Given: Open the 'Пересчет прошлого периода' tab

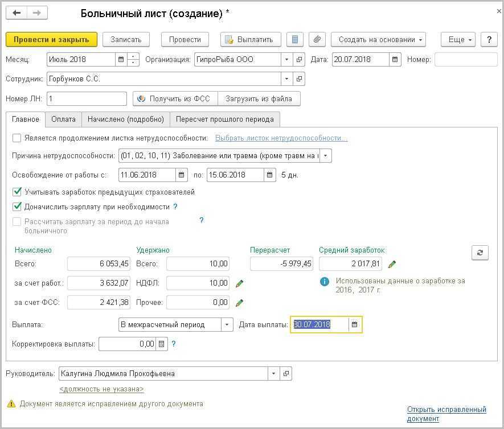Looking at the screenshot, I should click(x=224, y=119).
